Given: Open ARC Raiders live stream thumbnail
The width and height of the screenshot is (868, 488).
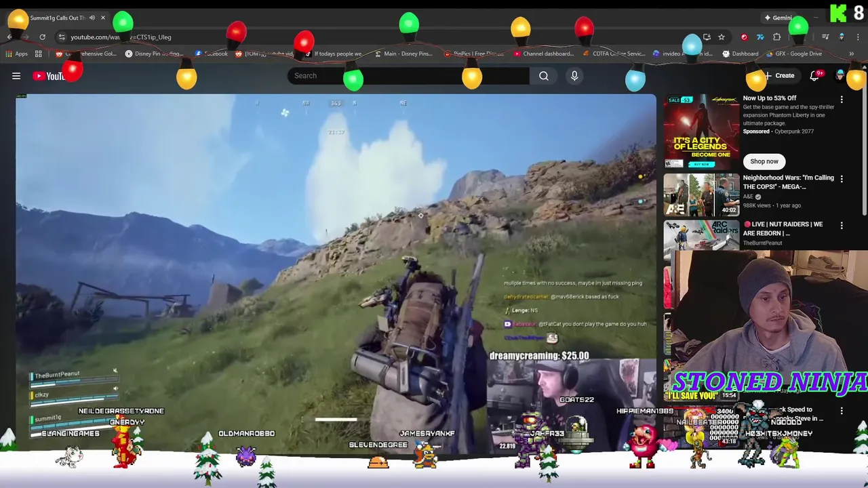Looking at the screenshot, I should click(701, 235).
